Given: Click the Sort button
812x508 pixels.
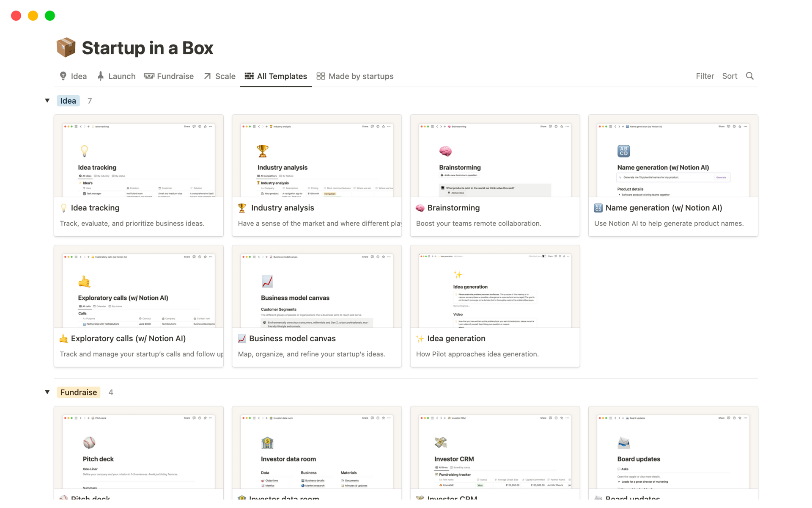Looking at the screenshot, I should 729,75.
